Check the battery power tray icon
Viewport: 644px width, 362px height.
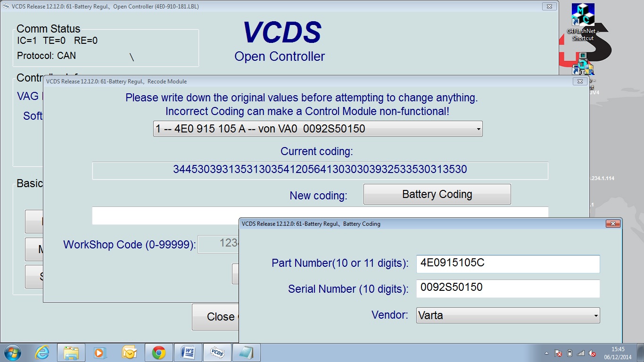pyautogui.click(x=570, y=353)
